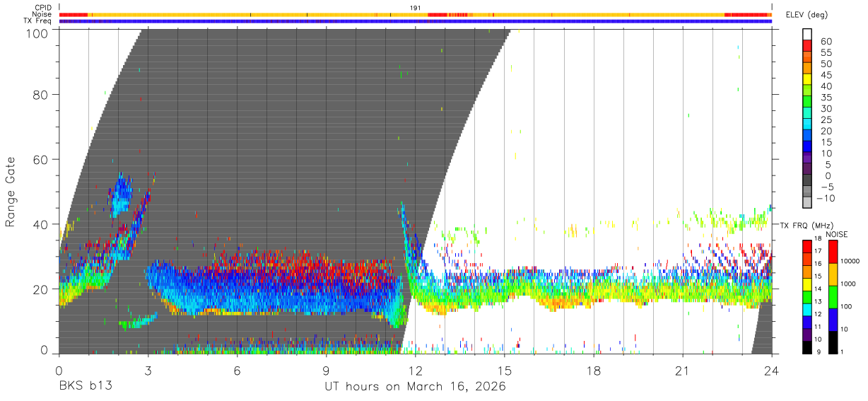Click the 12 label on the TX FRQ scale
Viewport: 868px width, 401px height.
[818, 314]
